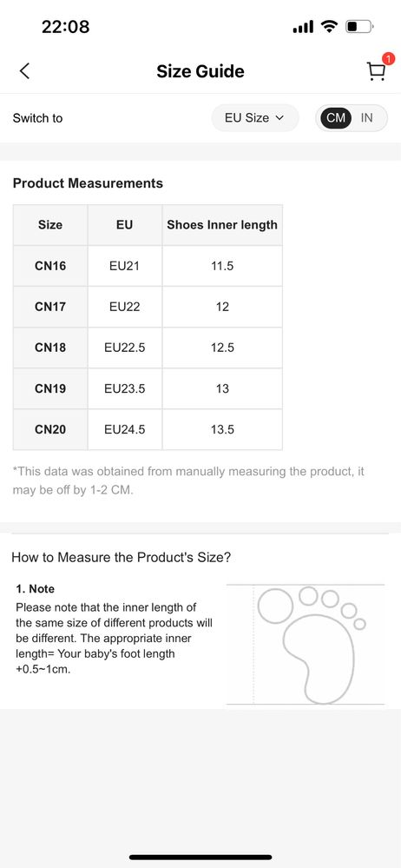The image size is (401, 868).
Task: Tap the 22:08 clock in status bar
Action: 65,27
